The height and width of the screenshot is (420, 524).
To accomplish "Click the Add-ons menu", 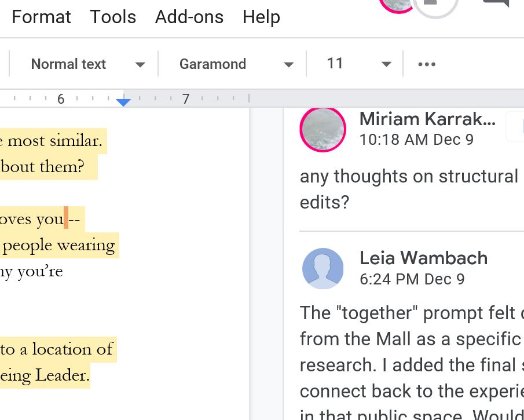I will (189, 17).
